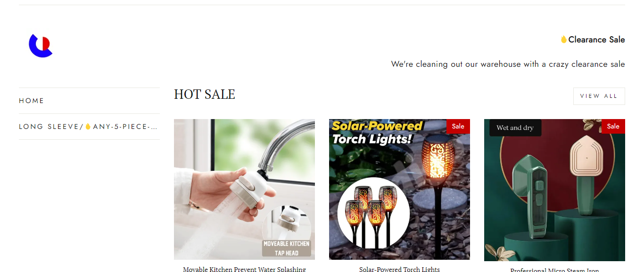The image size is (644, 272).
Task: Open the glowing garden torch product photo
Action: click(x=399, y=189)
